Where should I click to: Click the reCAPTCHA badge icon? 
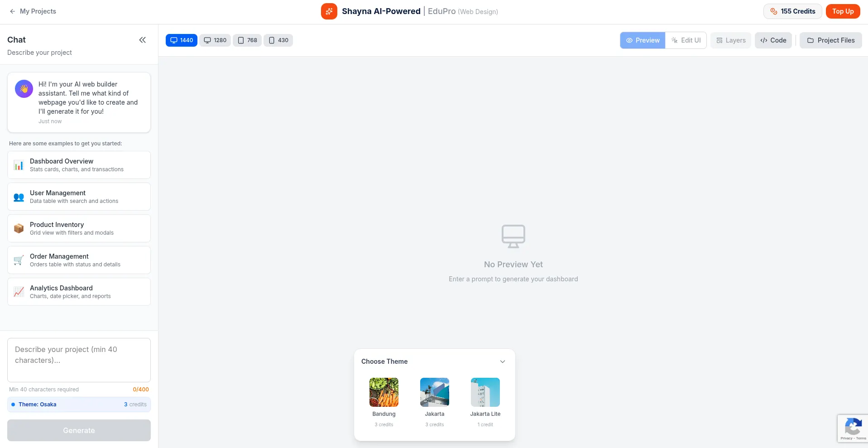853,427
